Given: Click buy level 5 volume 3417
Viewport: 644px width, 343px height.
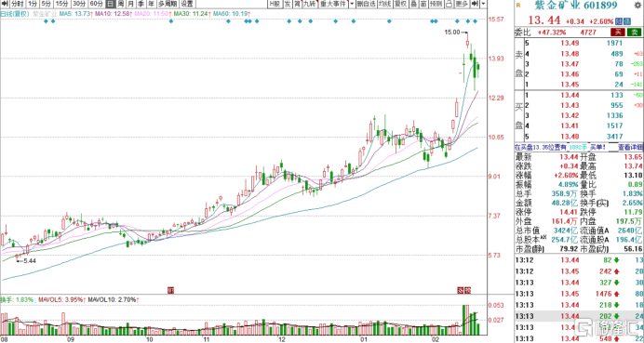Looking at the screenshot, I should point(615,137).
